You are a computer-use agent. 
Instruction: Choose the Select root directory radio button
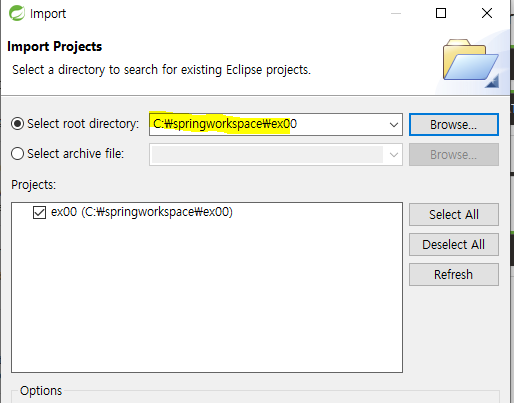(17, 124)
